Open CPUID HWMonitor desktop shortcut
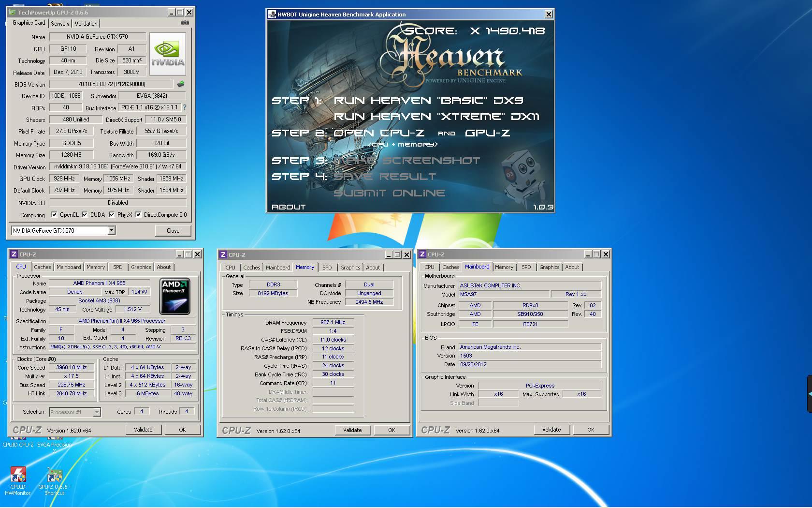 click(x=18, y=481)
